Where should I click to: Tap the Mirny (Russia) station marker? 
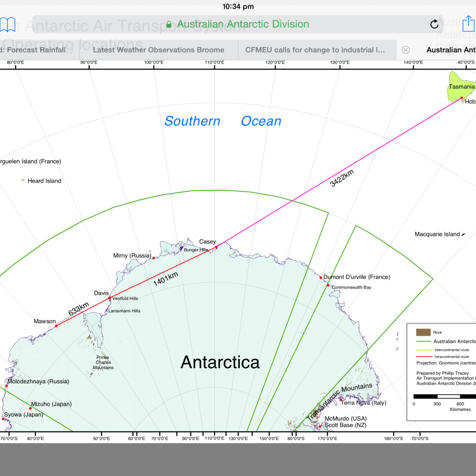(153, 258)
